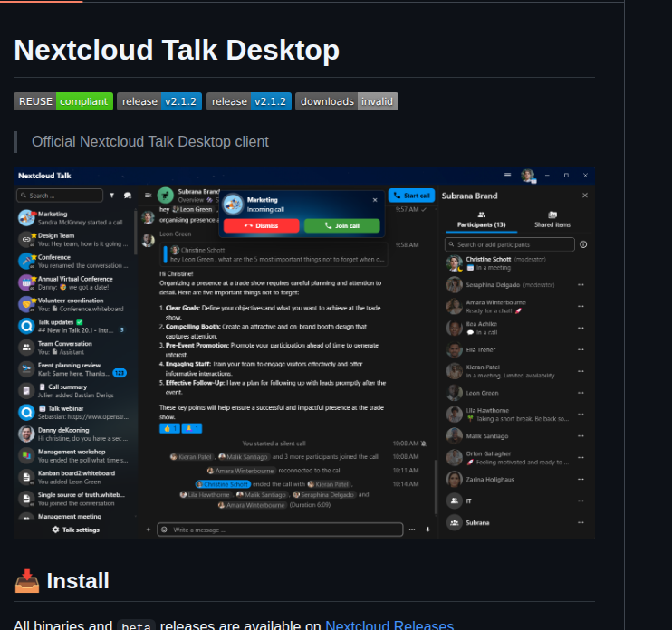
Task: Click the user avatar in the Talk title bar
Action: [528, 176]
